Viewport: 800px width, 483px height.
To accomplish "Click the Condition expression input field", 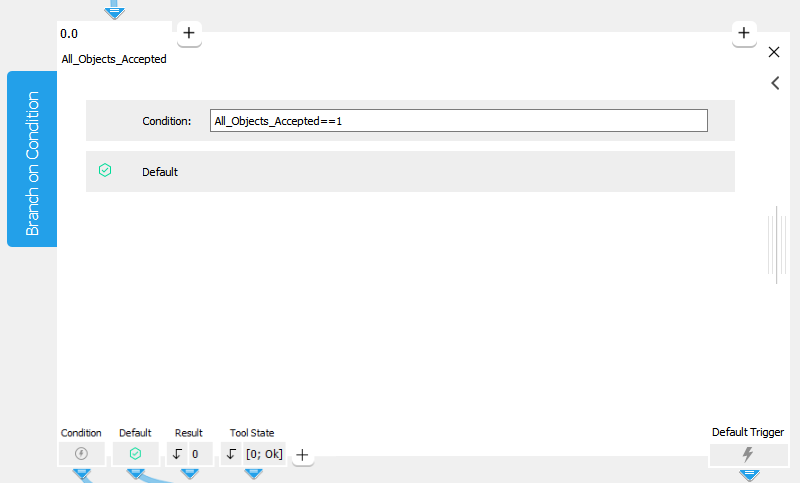I will click(x=458, y=121).
